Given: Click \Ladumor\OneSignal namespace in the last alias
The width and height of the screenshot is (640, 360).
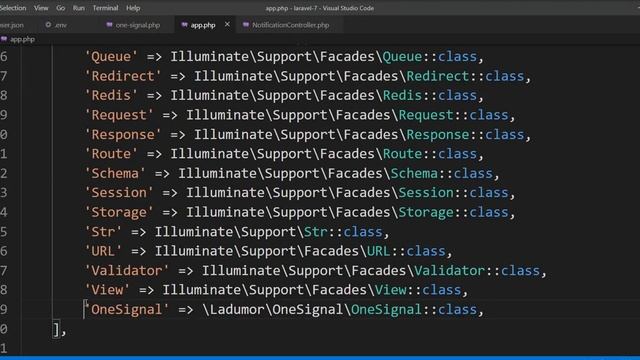Looking at the screenshot, I should pyautogui.click(x=273, y=309).
